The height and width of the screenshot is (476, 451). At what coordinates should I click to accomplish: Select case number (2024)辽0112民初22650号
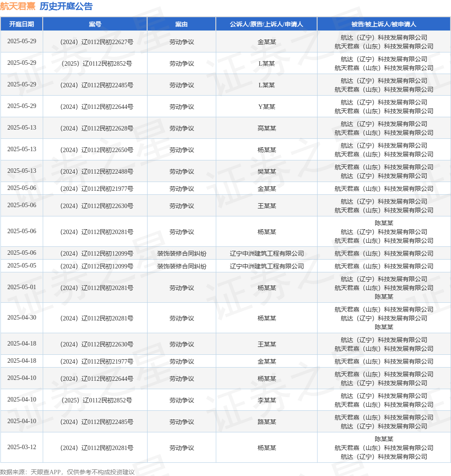tap(96, 150)
